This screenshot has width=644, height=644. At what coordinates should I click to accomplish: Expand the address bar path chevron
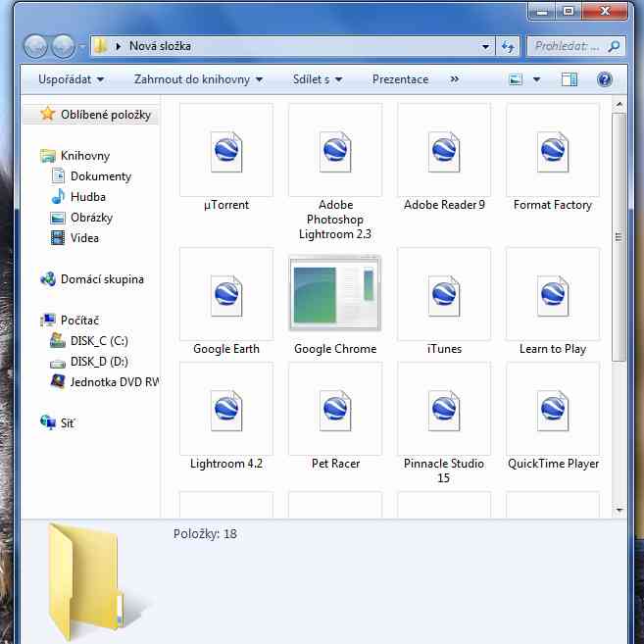coord(119,46)
